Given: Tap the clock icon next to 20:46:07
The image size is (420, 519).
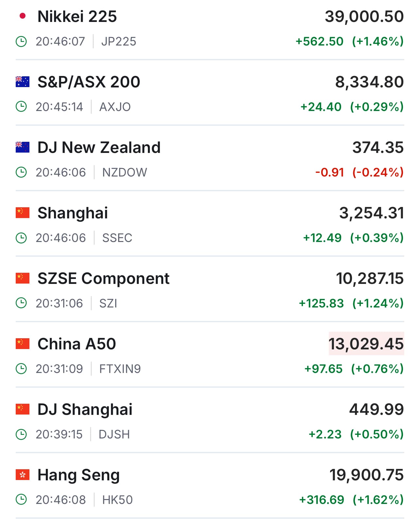Looking at the screenshot, I should 21,42.
